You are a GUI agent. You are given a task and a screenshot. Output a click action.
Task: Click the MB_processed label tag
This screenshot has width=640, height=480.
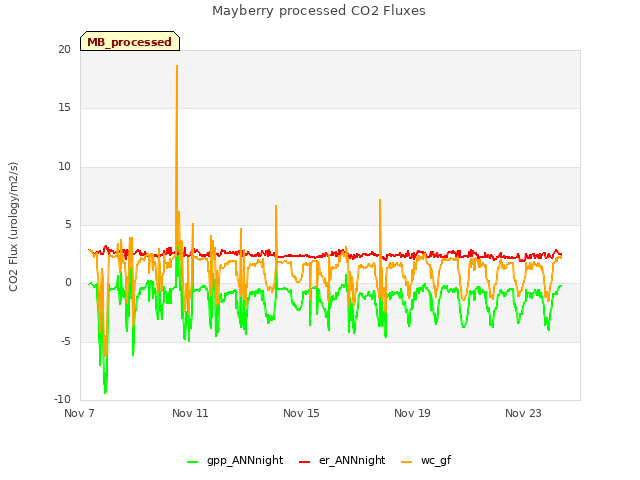tap(130, 41)
